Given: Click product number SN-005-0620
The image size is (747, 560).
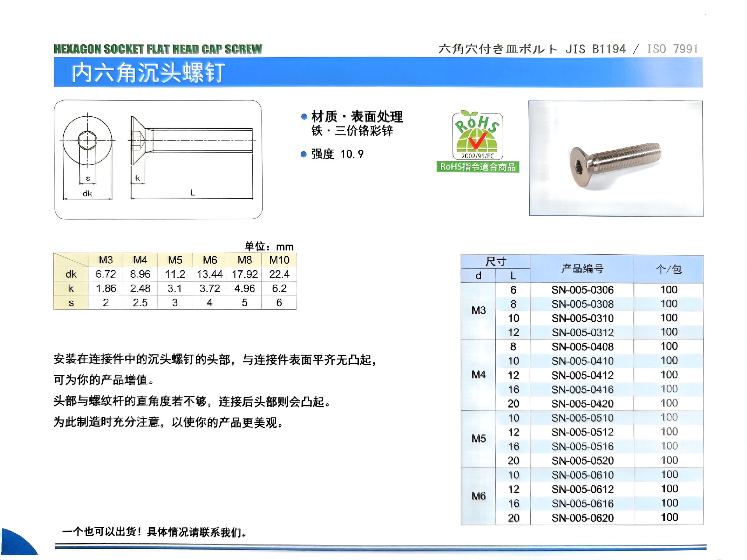Looking at the screenshot, I should 582,518.
